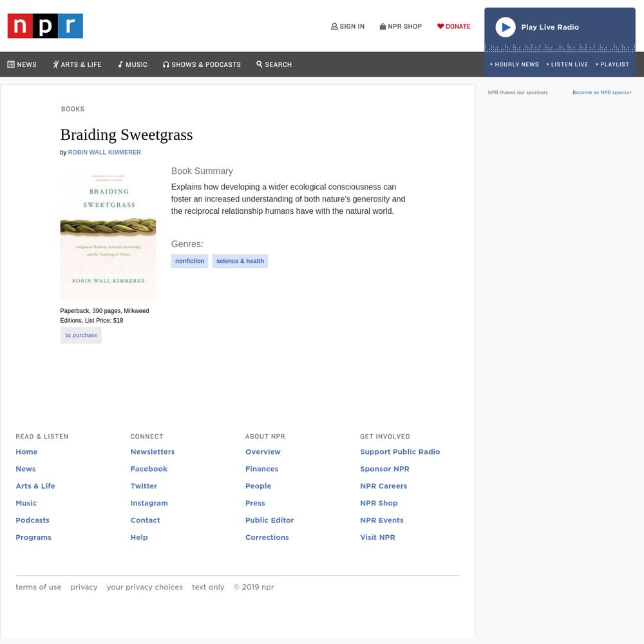Click the NPR logo
The image size is (644, 644).
[45, 26]
